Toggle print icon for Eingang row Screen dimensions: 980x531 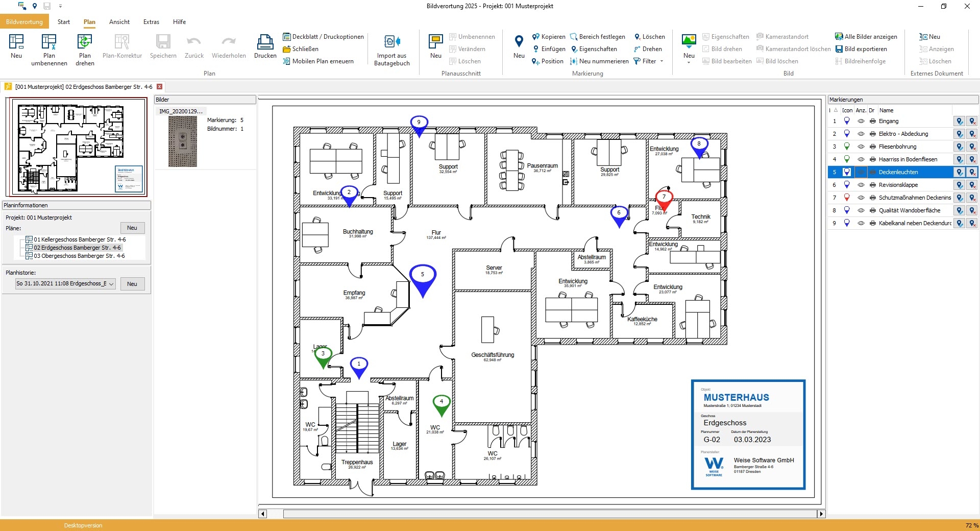point(873,121)
